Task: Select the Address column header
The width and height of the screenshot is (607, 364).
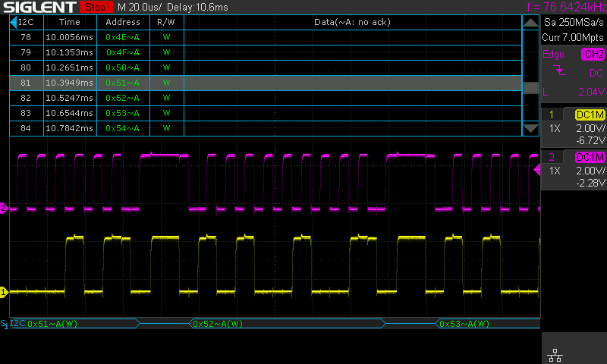Action: (x=123, y=22)
